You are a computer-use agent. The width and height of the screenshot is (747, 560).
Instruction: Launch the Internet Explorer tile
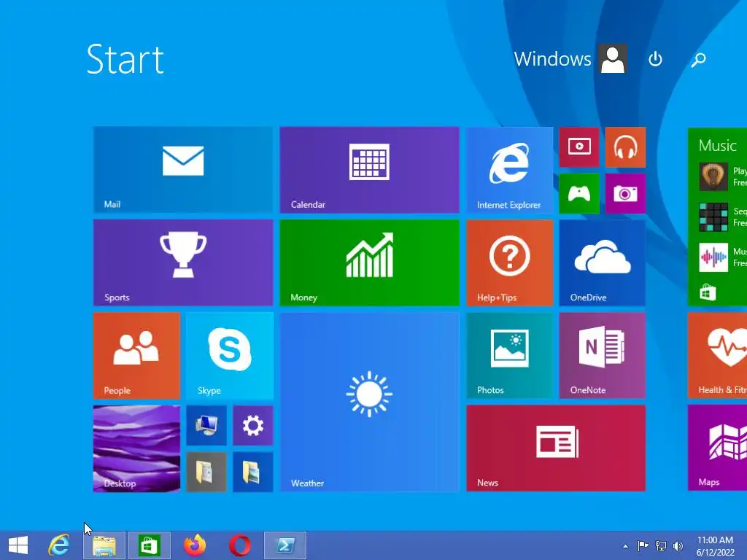point(509,169)
